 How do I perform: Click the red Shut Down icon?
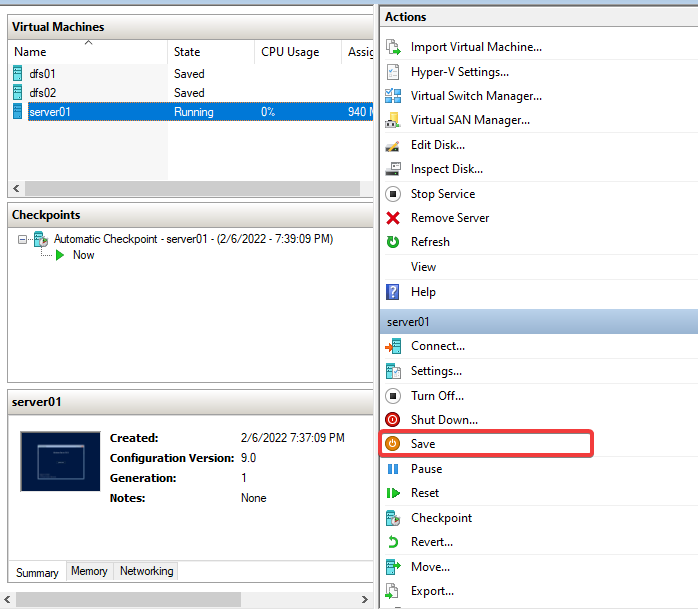393,420
